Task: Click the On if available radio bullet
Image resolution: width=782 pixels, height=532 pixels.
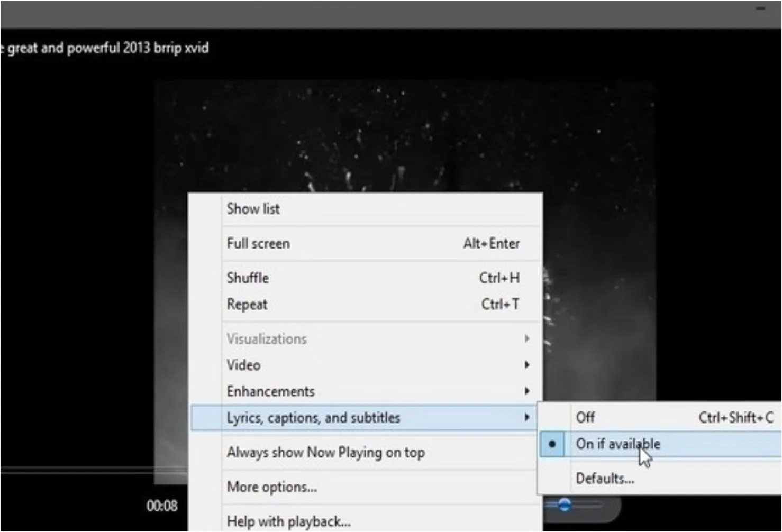Action: 552,445
